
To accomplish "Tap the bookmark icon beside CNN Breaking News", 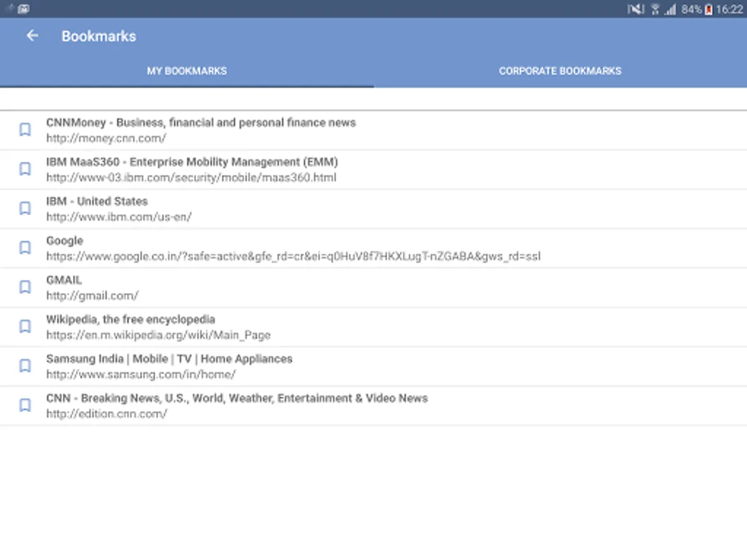I will pos(25,405).
